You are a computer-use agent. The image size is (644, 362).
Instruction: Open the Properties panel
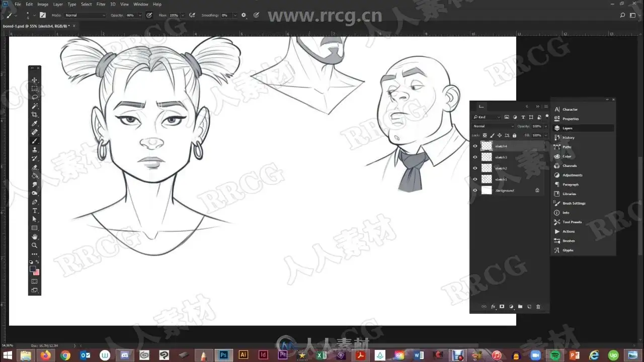(571, 119)
